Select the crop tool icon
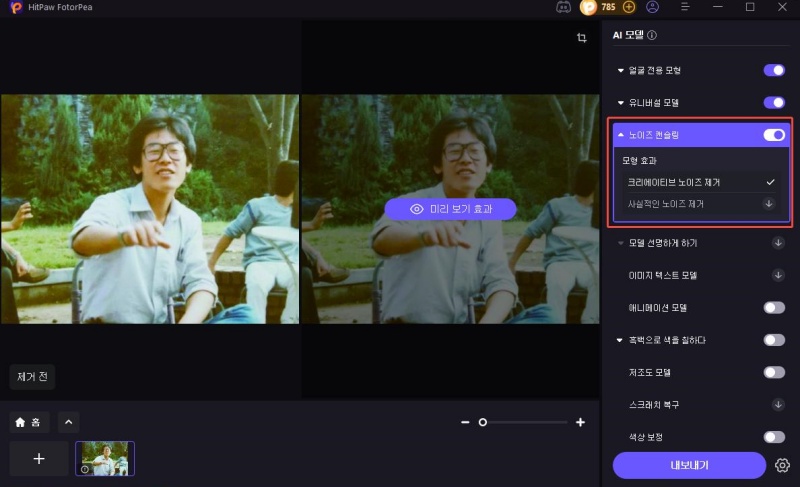This screenshot has width=800, height=487. pos(582,38)
